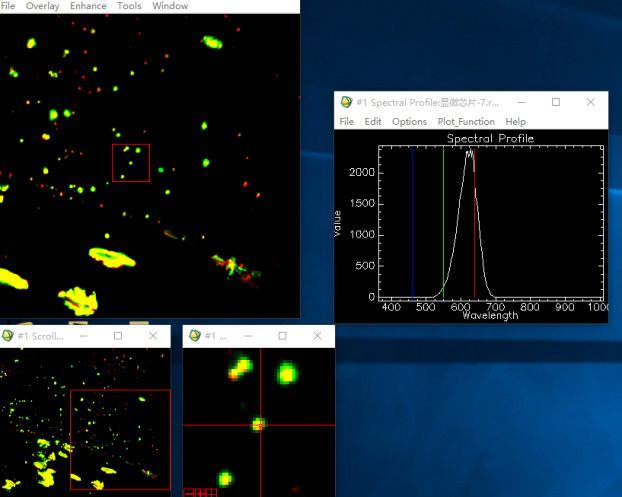The height and width of the screenshot is (497, 622).
Task: Open the Spectral Profile File menu
Action: click(x=346, y=122)
